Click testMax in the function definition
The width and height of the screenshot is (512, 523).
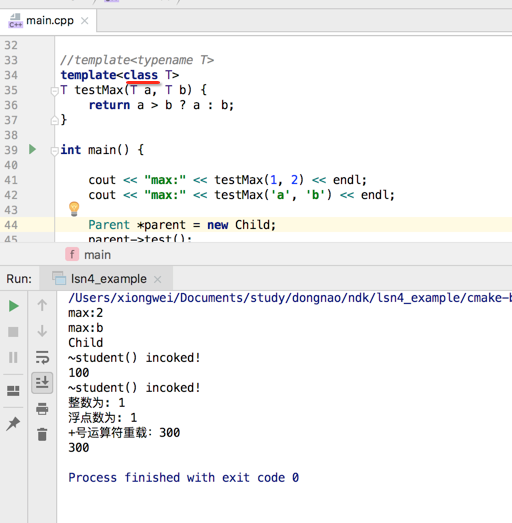pos(99,90)
